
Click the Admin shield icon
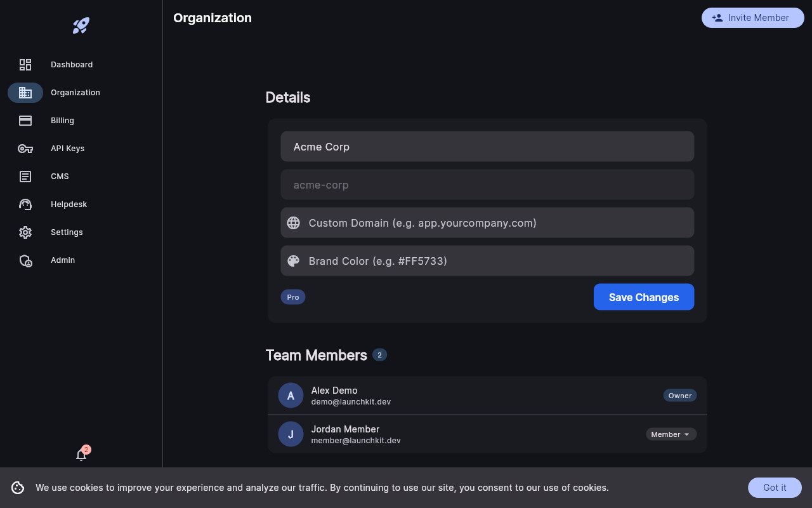[x=25, y=260]
